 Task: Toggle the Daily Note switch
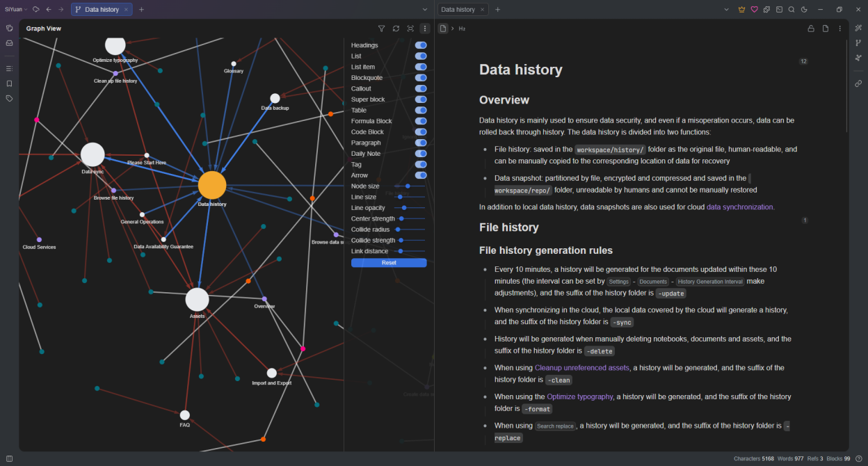coord(421,154)
